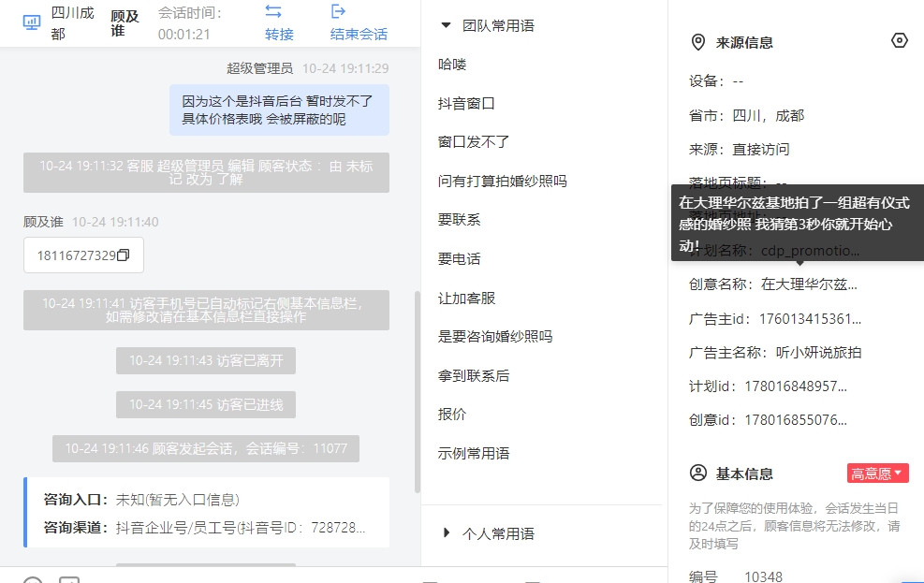This screenshot has height=583, width=924.
Task: Select the 要联系 quick phrase
Action: 459,220
